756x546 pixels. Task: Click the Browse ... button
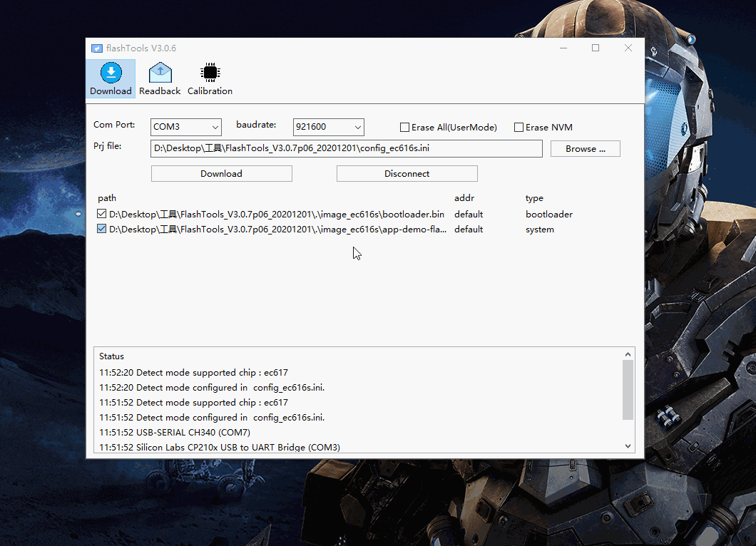[x=586, y=148]
